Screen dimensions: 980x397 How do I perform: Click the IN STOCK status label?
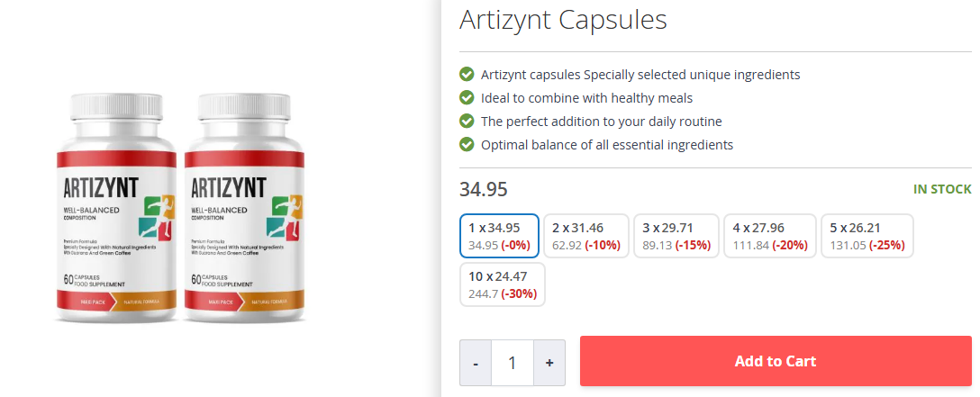[942, 189]
